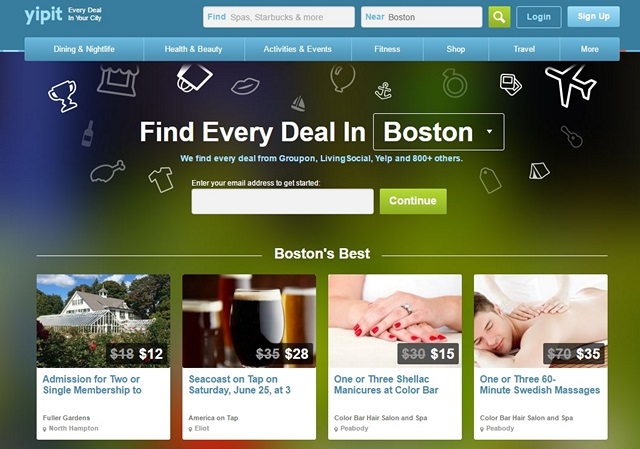The image size is (640, 449).
Task: Open the Dining & Nightlife category
Action: [84, 49]
